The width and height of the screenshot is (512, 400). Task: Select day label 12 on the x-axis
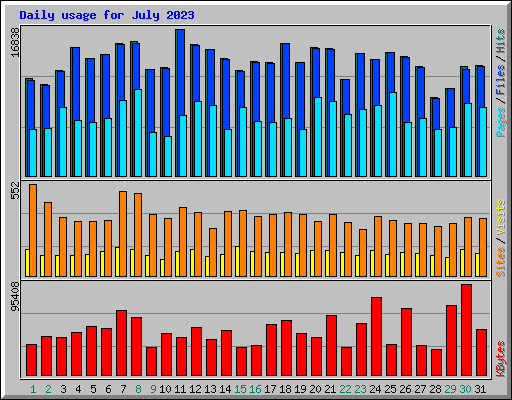point(195,389)
